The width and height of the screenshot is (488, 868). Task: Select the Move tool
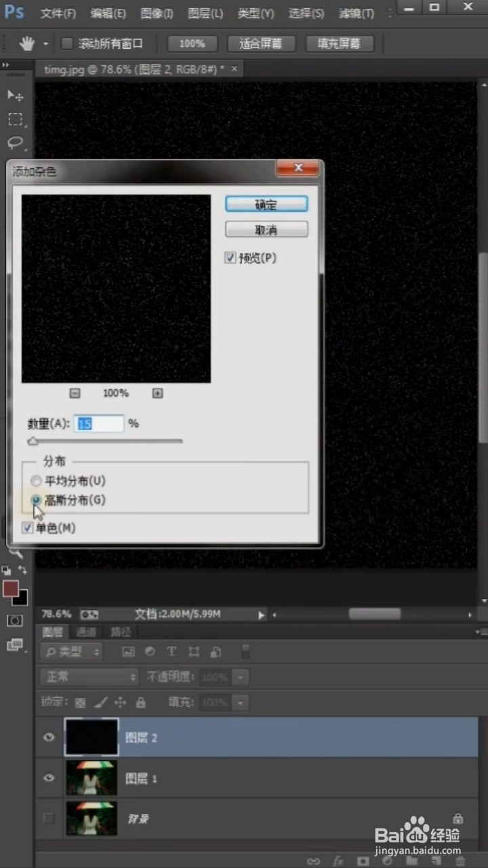tap(15, 94)
